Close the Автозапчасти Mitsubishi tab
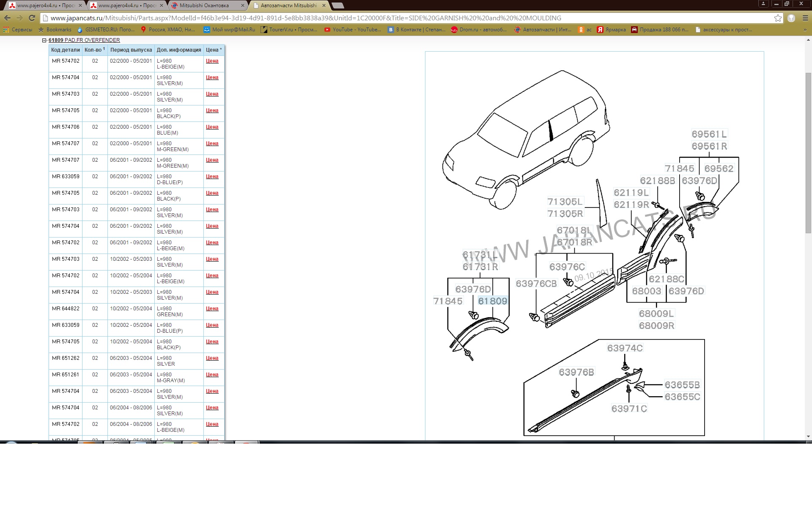This screenshot has height=508, width=812. tap(324, 6)
